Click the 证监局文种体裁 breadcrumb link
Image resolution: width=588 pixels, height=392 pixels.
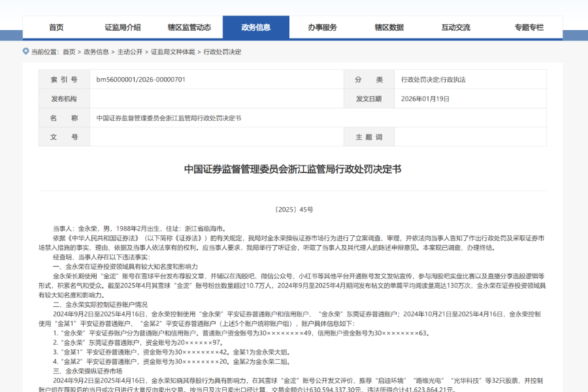click(173, 52)
